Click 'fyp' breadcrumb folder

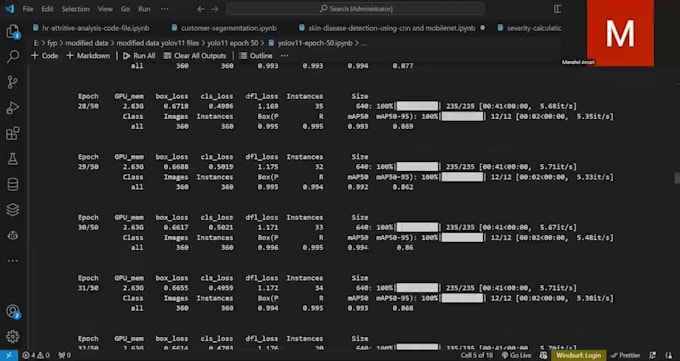(52, 43)
